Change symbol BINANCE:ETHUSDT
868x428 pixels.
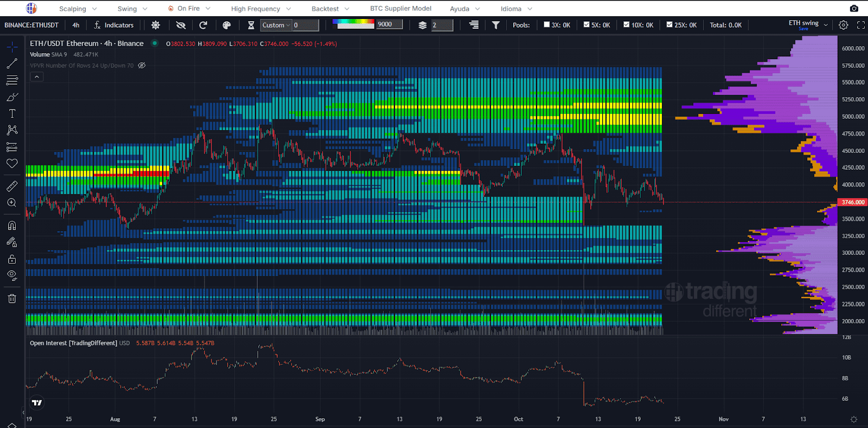pos(31,25)
